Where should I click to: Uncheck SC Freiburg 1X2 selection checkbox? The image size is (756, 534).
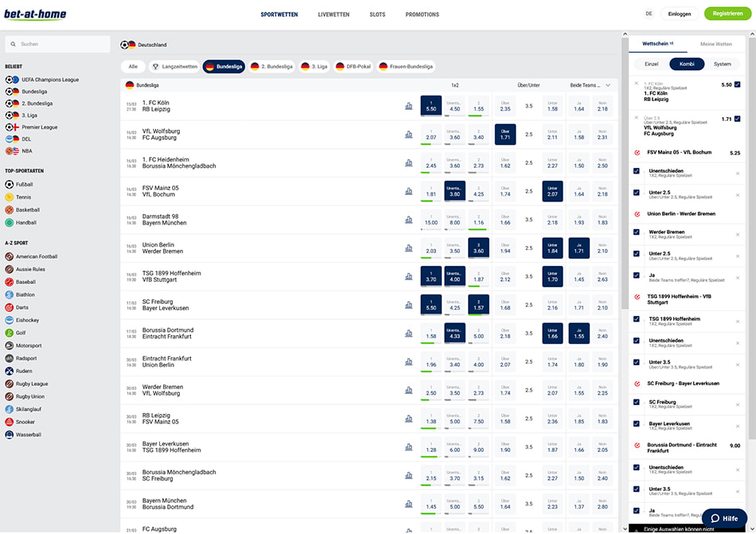637,403
